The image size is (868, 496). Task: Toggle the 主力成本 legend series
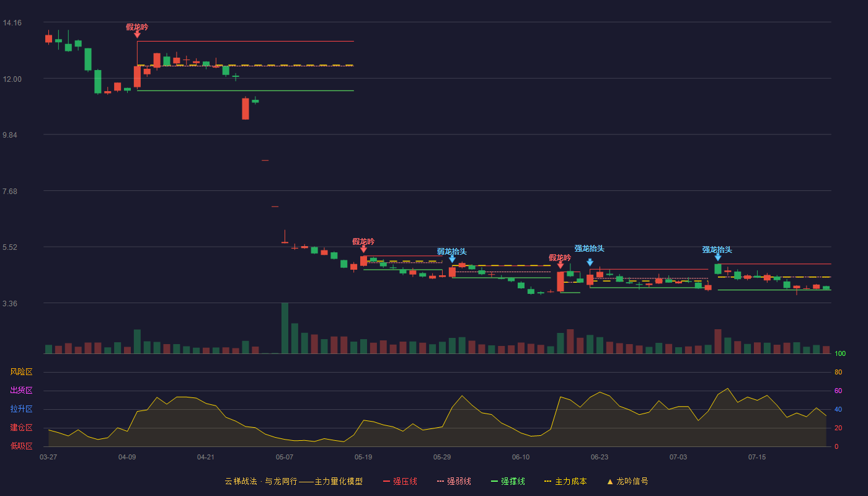coord(565,481)
